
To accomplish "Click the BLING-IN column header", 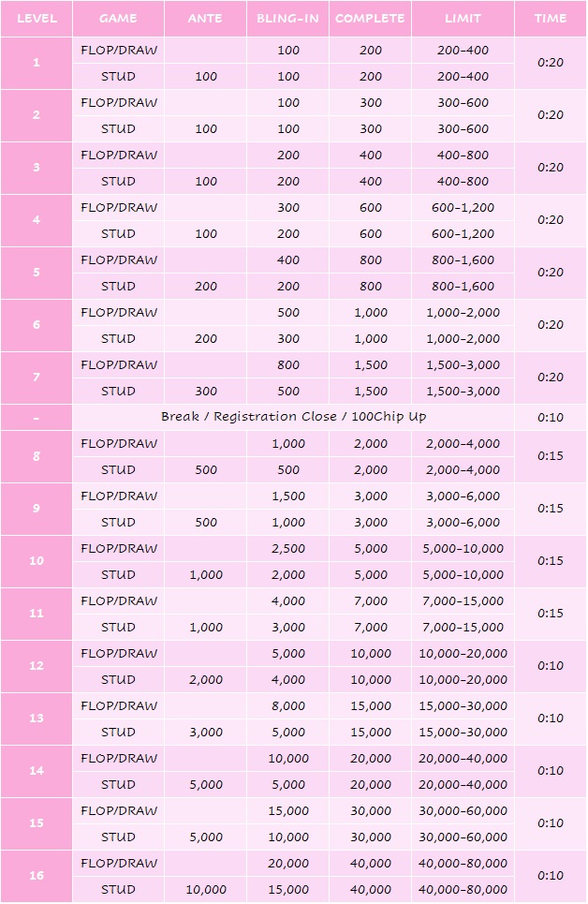I will pyautogui.click(x=287, y=19).
